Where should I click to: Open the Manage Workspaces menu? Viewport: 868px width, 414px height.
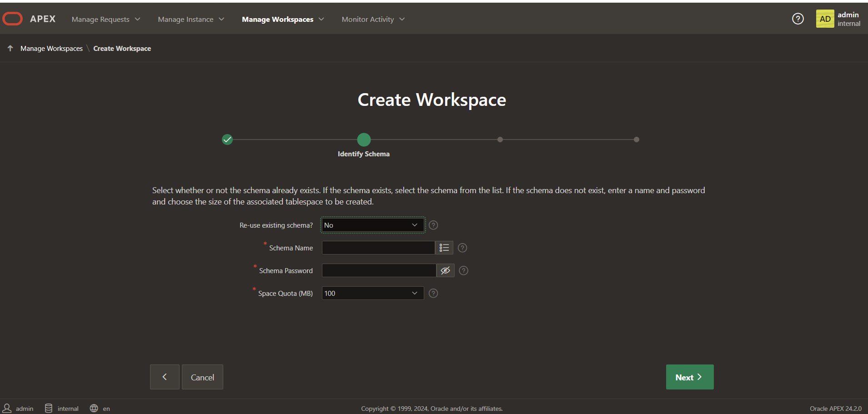283,19
